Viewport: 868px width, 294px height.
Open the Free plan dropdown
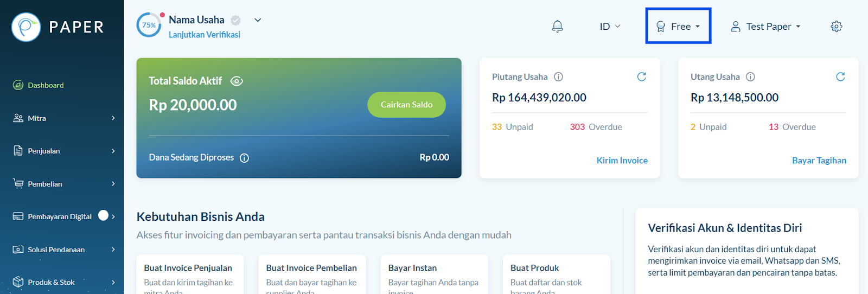[678, 26]
